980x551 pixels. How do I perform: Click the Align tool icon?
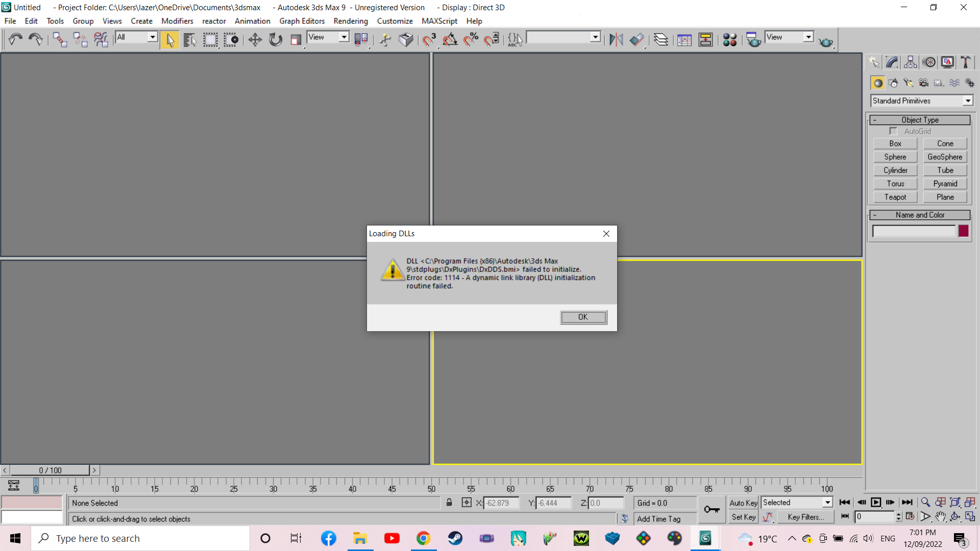(x=636, y=39)
